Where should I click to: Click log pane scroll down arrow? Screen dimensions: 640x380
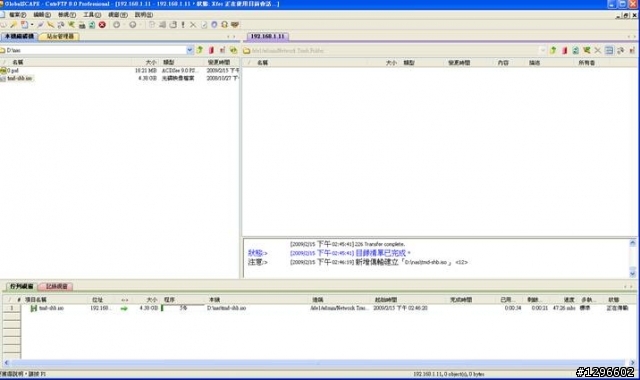tap(633, 273)
